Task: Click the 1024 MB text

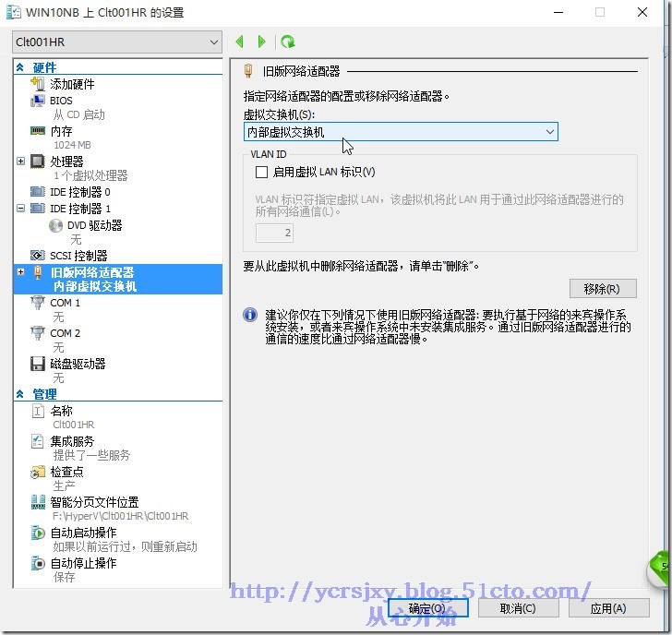Action: pos(72,145)
